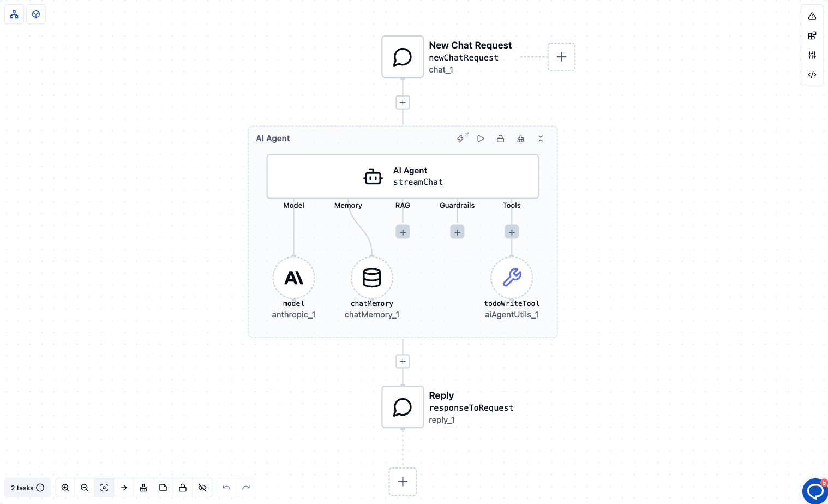Open the sliders settings icon in right sidebar

812,55
